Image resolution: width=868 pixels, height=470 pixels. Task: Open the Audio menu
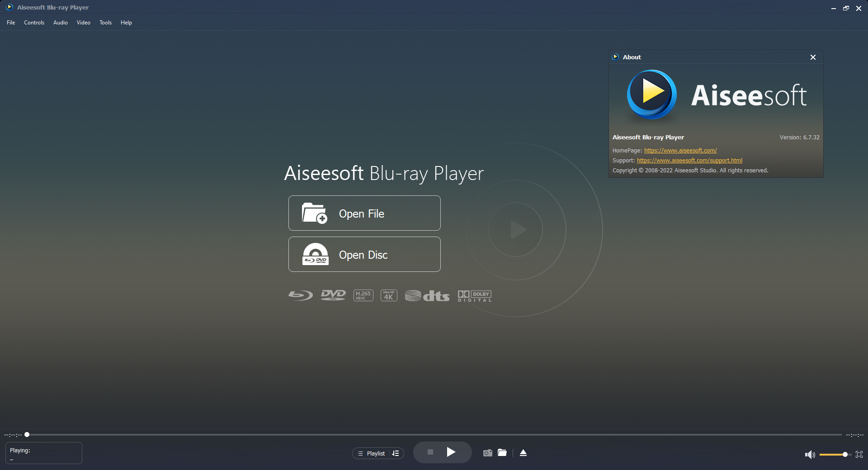[x=61, y=23]
